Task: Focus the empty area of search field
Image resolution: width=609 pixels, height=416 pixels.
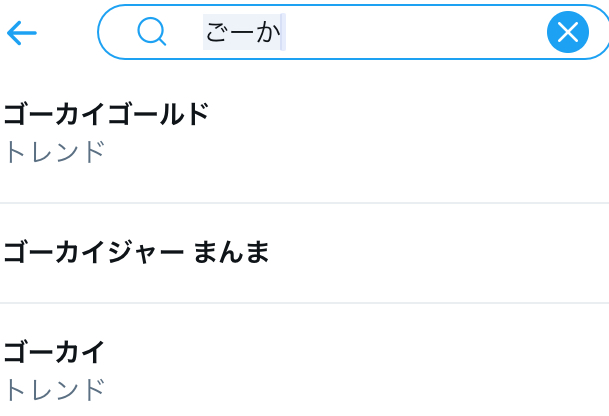Action: tap(420, 33)
